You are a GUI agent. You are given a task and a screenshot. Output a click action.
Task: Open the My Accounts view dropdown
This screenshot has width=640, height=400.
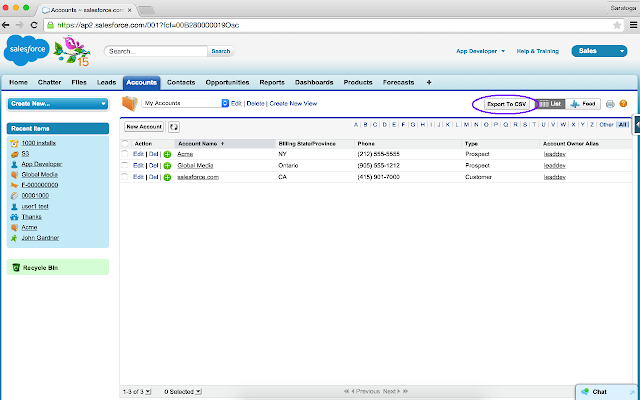[185, 103]
